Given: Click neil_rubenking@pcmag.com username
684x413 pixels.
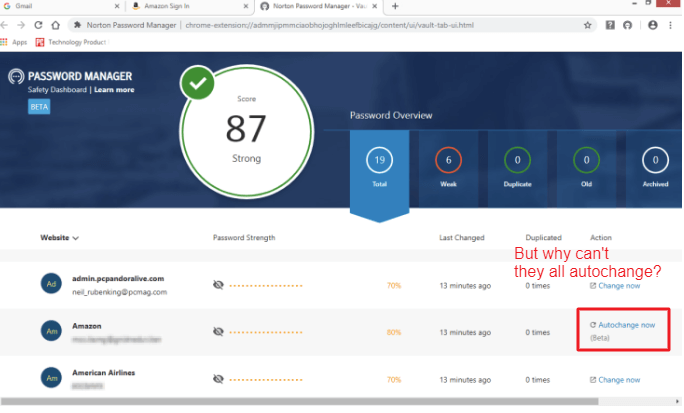Looking at the screenshot, I should pos(120,292).
